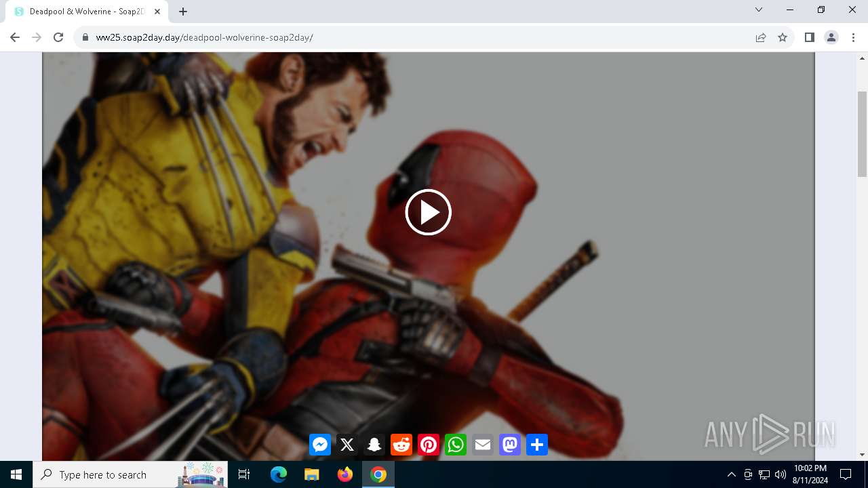Open the Windows notification center
The height and width of the screenshot is (488, 868).
[x=846, y=474]
